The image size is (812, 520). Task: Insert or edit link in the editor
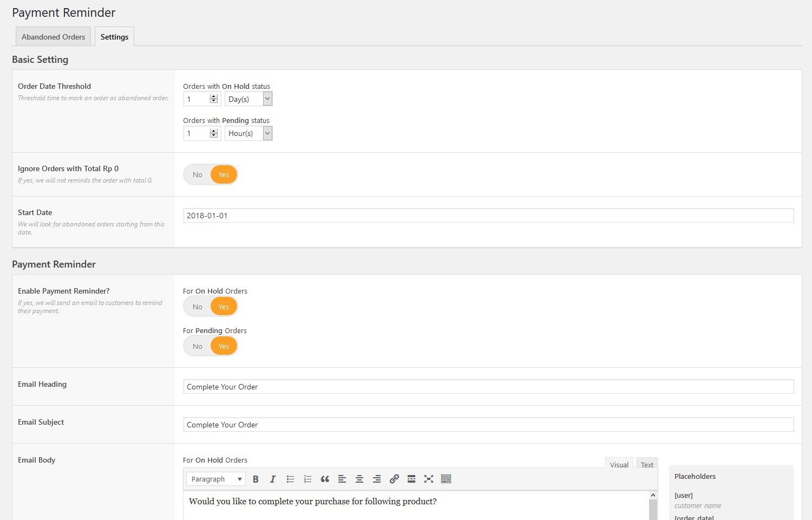pyautogui.click(x=394, y=479)
